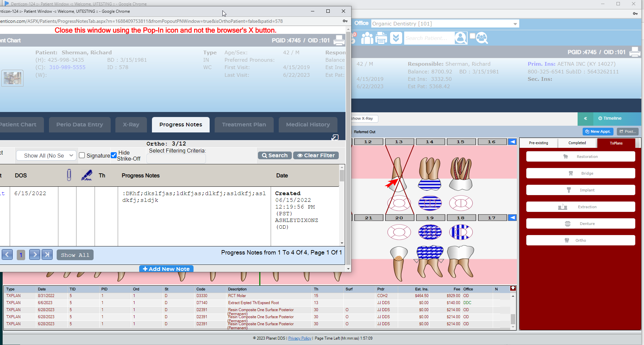This screenshot has width=644, height=345.
Task: Select page 1 in notes pager
Action: 21,255
